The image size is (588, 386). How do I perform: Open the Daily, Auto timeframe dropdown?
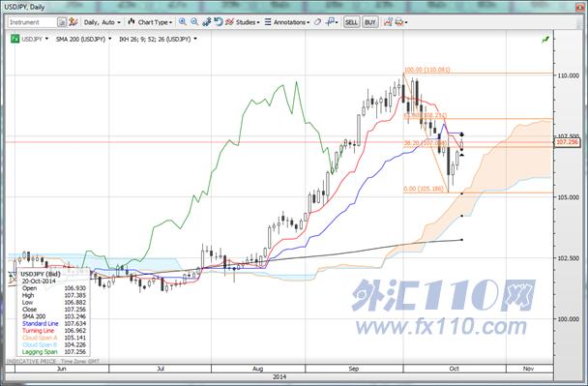coord(102,22)
